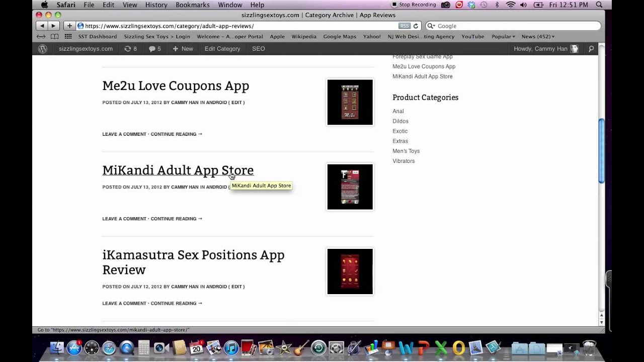Click the Cammy Han avatar image

pyautogui.click(x=575, y=49)
